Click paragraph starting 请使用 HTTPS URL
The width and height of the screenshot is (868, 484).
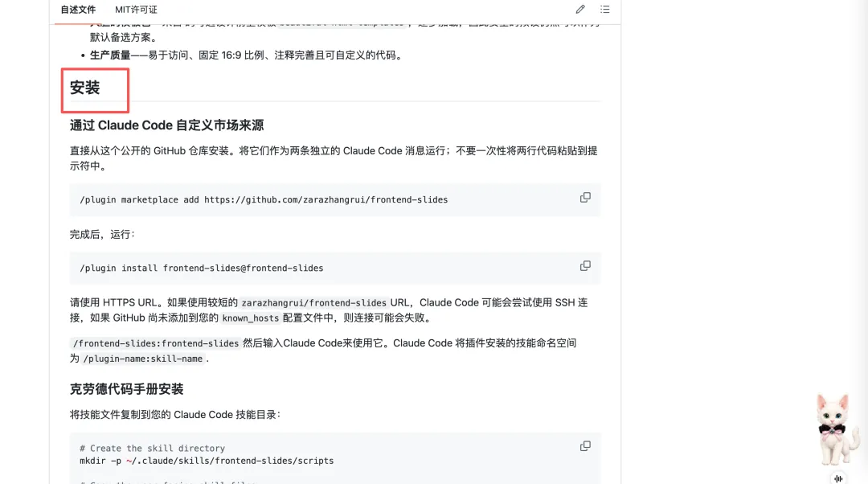pyautogui.click(x=329, y=310)
